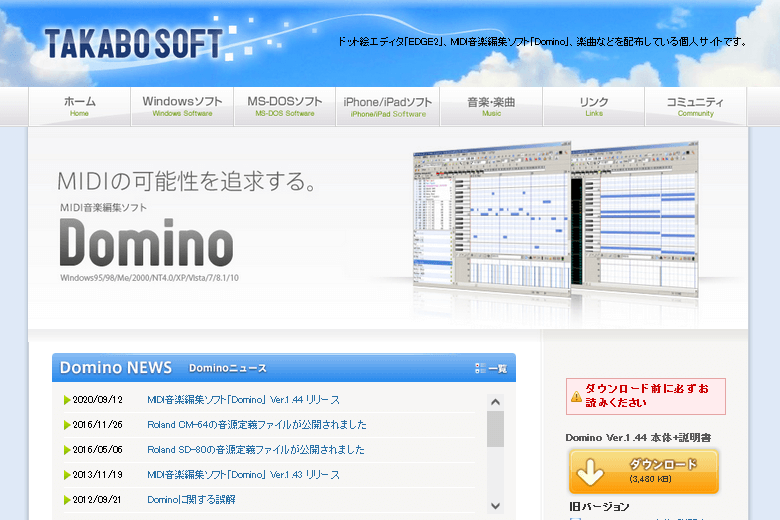Click the TAKABO SOFT logo

coord(132,43)
